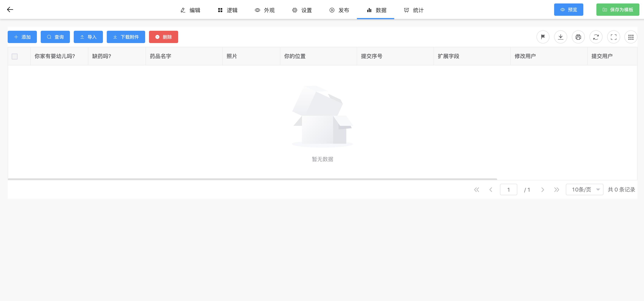Open the column settings grid icon
The width and height of the screenshot is (644, 301).
click(631, 37)
